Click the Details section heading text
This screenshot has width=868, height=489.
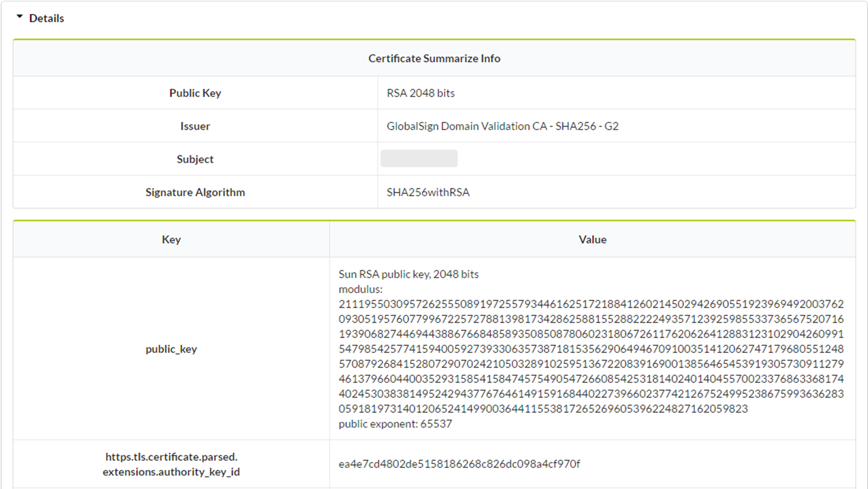tap(46, 18)
